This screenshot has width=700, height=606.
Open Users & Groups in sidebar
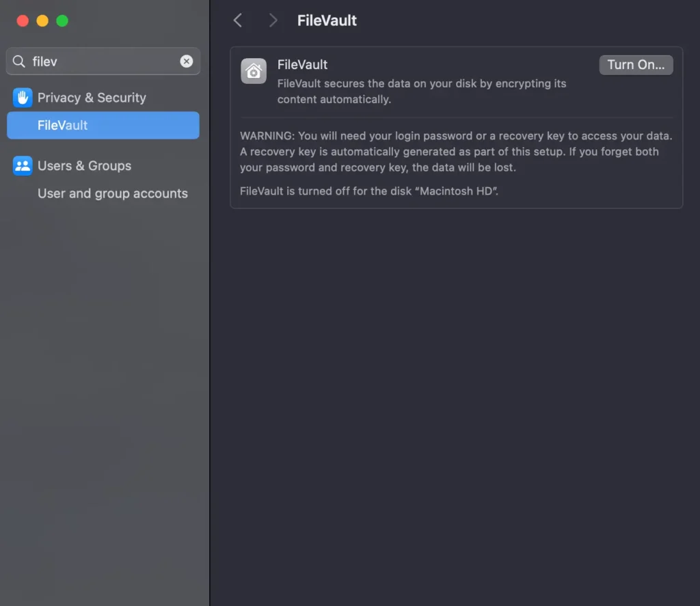tap(103, 166)
